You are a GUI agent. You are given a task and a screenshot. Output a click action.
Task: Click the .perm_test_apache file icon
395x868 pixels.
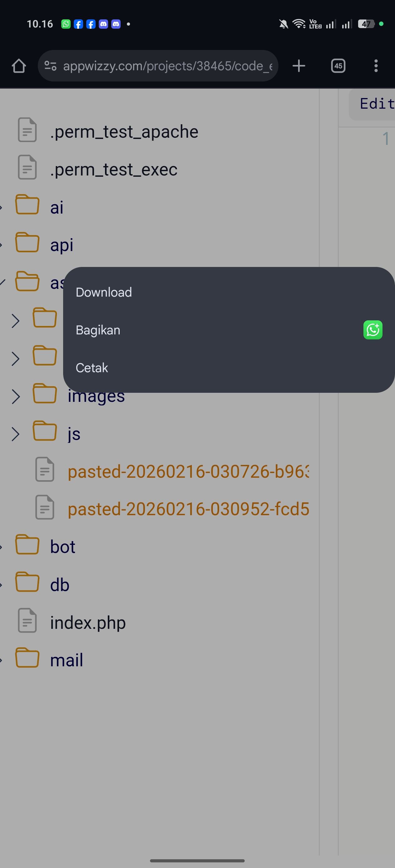[27, 130]
